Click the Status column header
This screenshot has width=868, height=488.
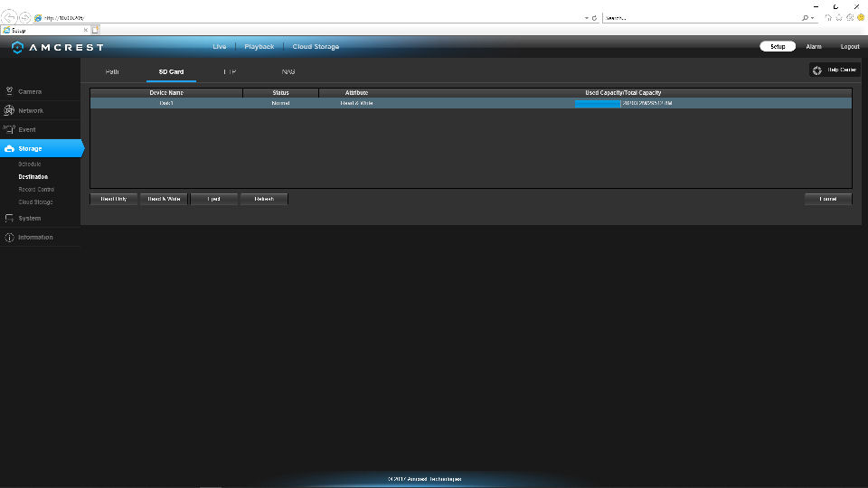coord(280,93)
